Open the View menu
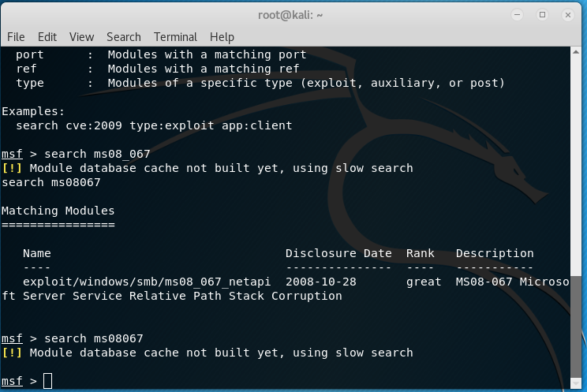587x392 pixels. 81,37
